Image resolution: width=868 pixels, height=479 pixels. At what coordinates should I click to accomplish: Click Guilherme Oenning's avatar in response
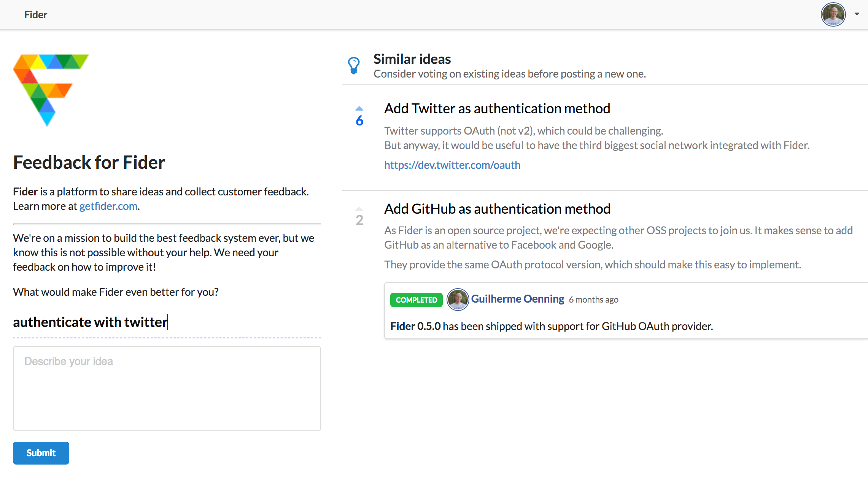(x=458, y=300)
